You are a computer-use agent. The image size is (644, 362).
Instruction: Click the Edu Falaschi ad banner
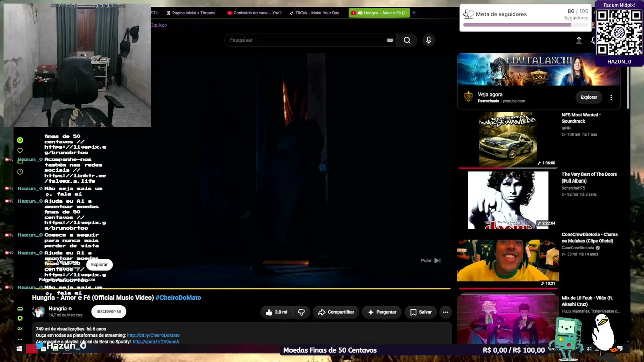point(538,70)
